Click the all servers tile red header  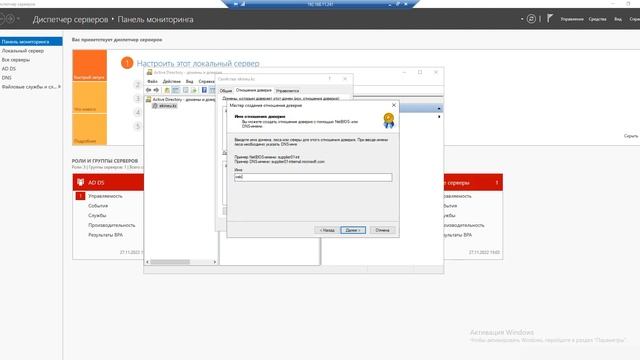pyautogui.click(x=473, y=182)
